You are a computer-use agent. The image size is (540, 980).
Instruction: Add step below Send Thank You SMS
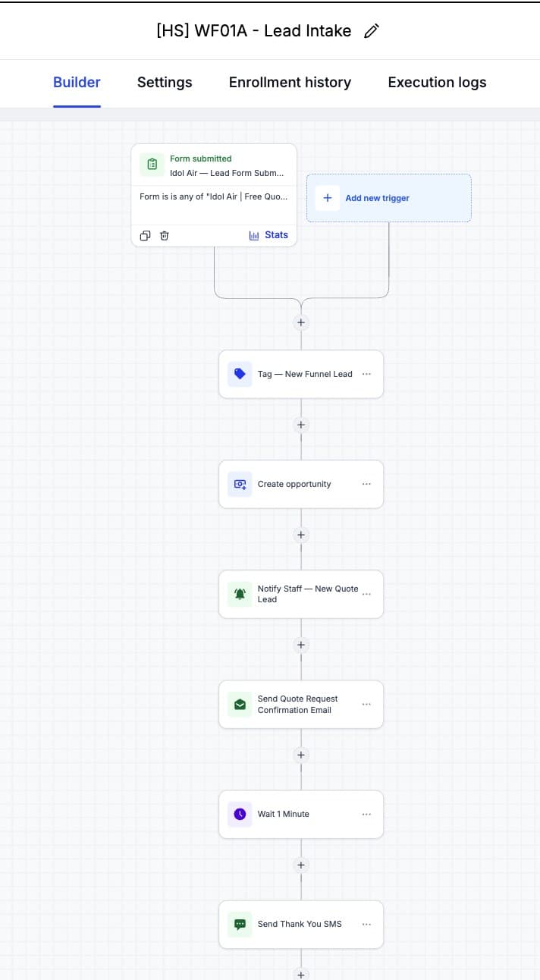[x=301, y=974]
